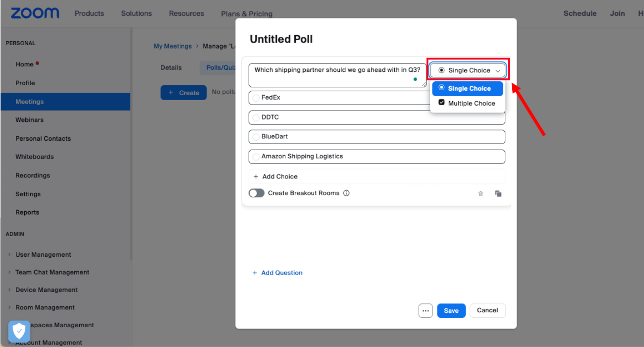Edit the BlueDart choice field
The image size is (644, 347).
(x=377, y=137)
